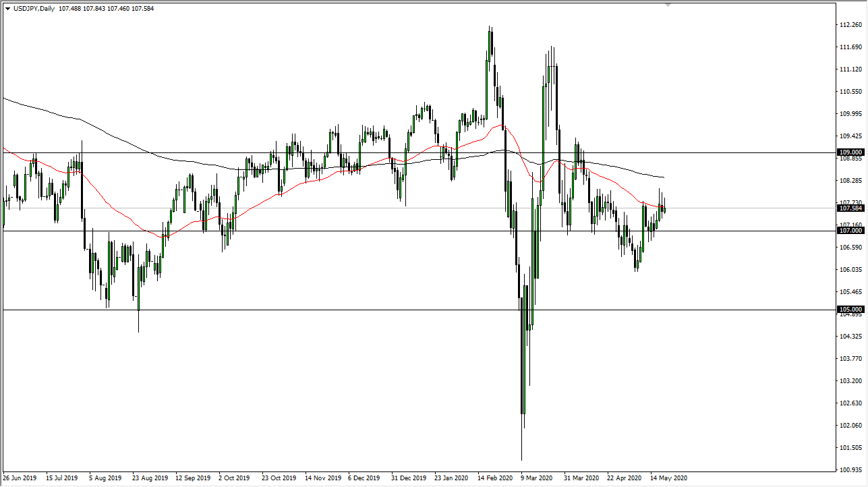
Task: Click the highlighted 107.584 current price tag
Action: pos(850,209)
